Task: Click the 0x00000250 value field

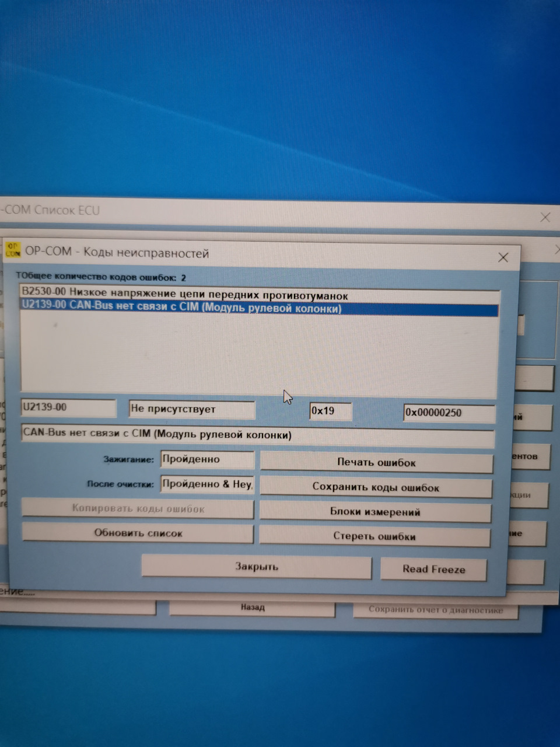Action: click(449, 413)
